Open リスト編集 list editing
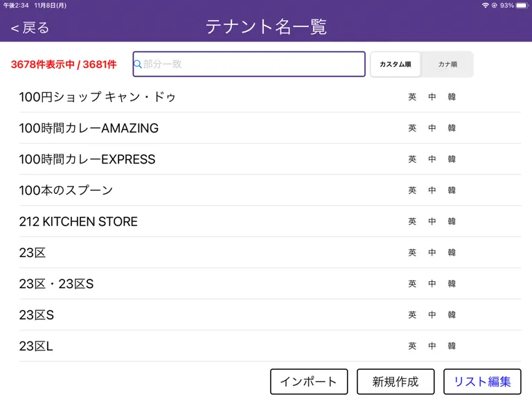Viewport: 532px width, 399px height. tap(482, 382)
